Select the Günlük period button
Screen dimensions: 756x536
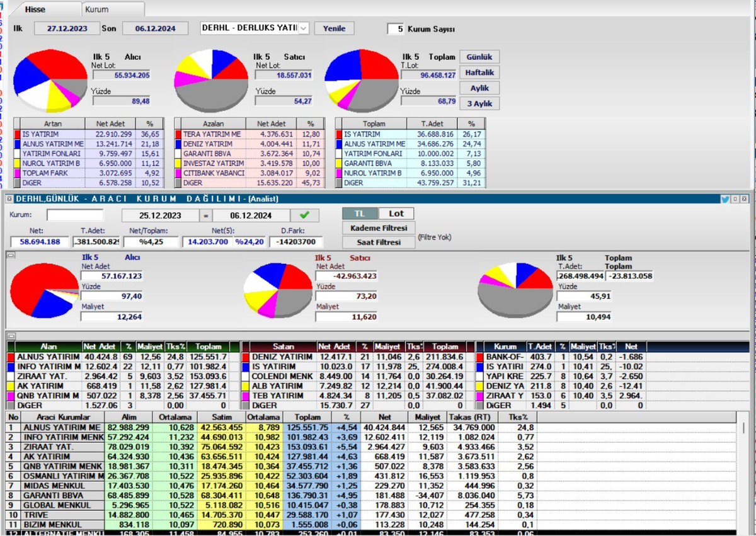coord(479,57)
